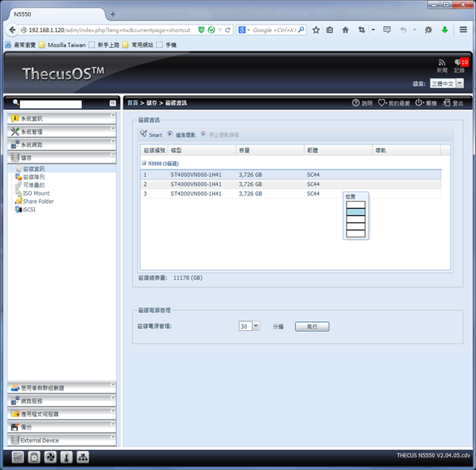Expand the External Device sidebar panel
476x470 pixels.
62,440
